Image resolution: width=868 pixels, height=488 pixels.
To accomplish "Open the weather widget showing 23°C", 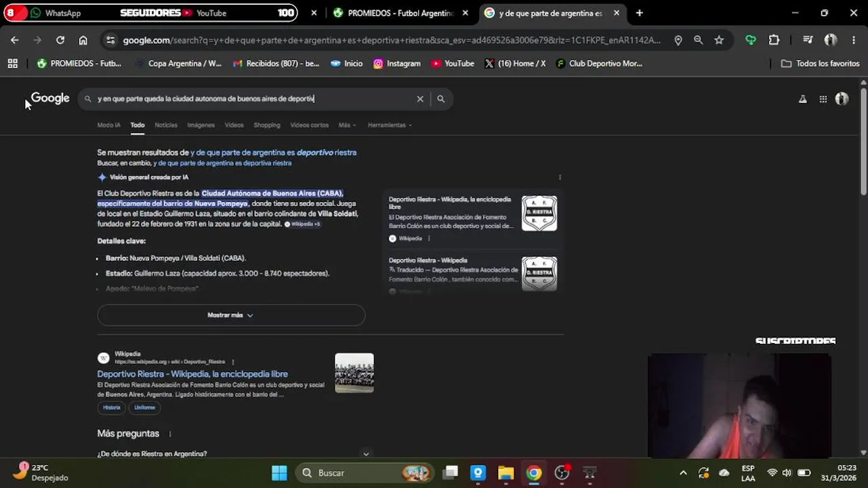I will [x=42, y=472].
